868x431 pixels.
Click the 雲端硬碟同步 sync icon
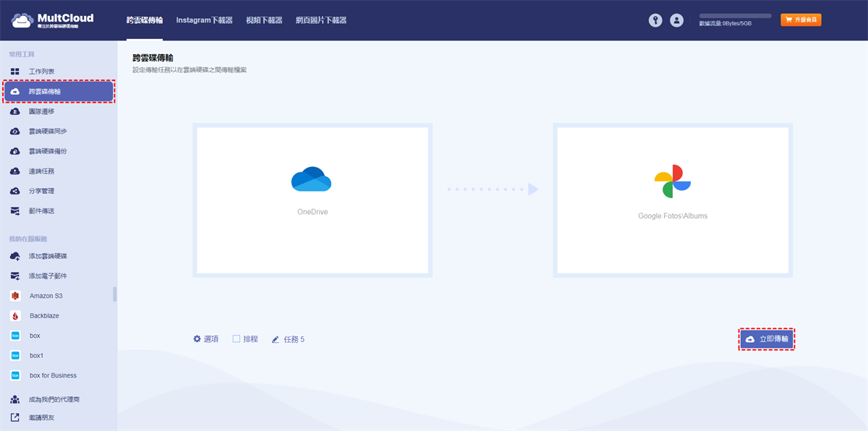tap(15, 132)
